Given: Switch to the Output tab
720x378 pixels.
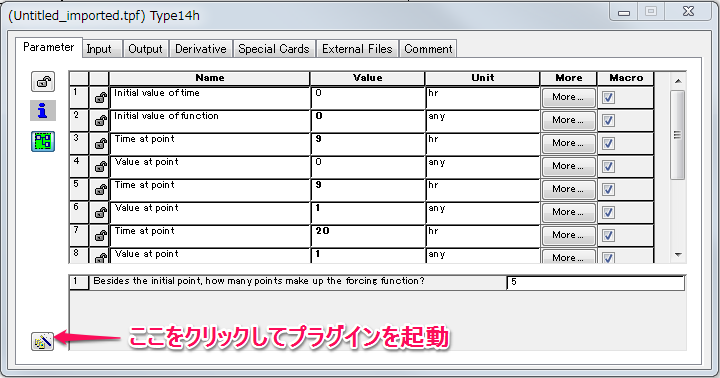Looking at the screenshot, I should click(x=146, y=49).
